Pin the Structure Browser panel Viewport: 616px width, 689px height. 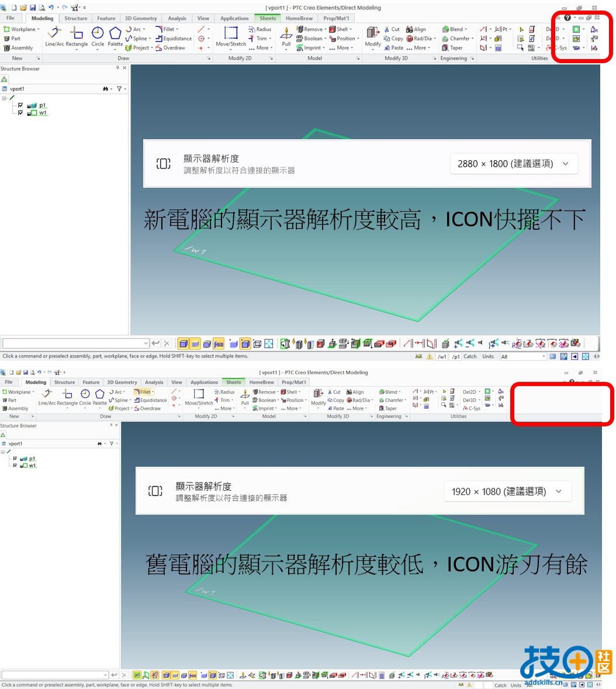point(117,68)
